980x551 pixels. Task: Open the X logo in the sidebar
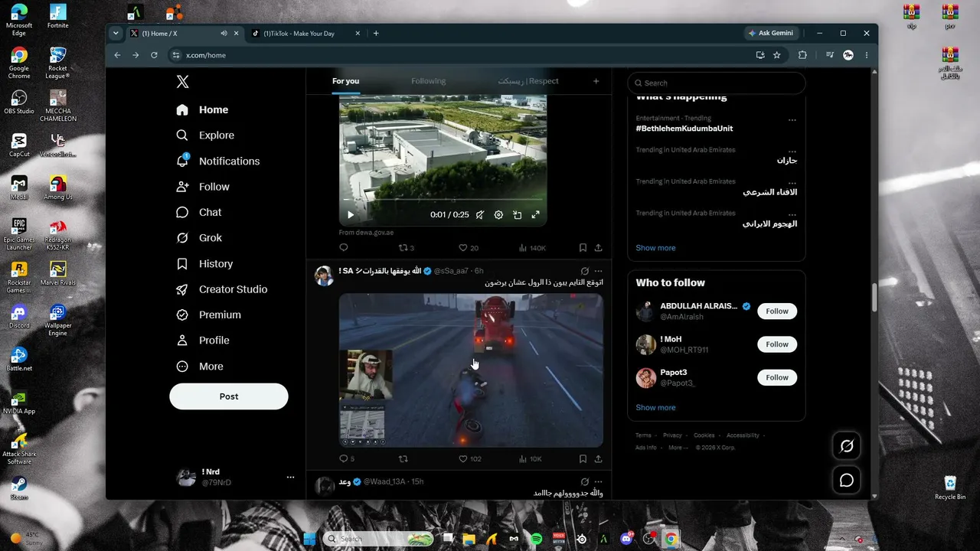click(x=182, y=82)
